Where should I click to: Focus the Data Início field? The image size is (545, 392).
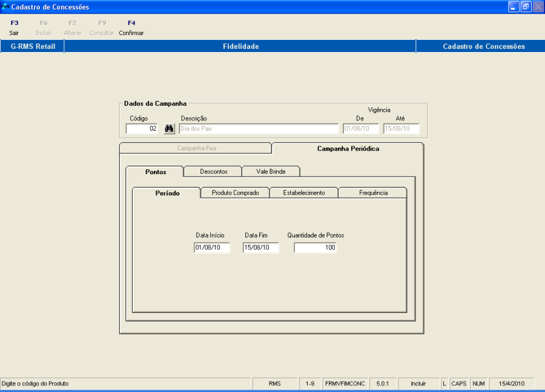(x=212, y=248)
